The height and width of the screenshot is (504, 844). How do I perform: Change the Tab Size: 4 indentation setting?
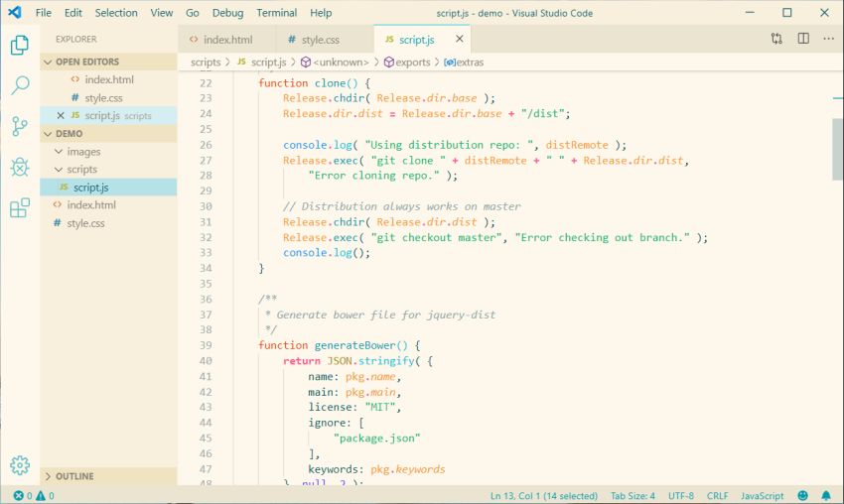[x=632, y=495]
